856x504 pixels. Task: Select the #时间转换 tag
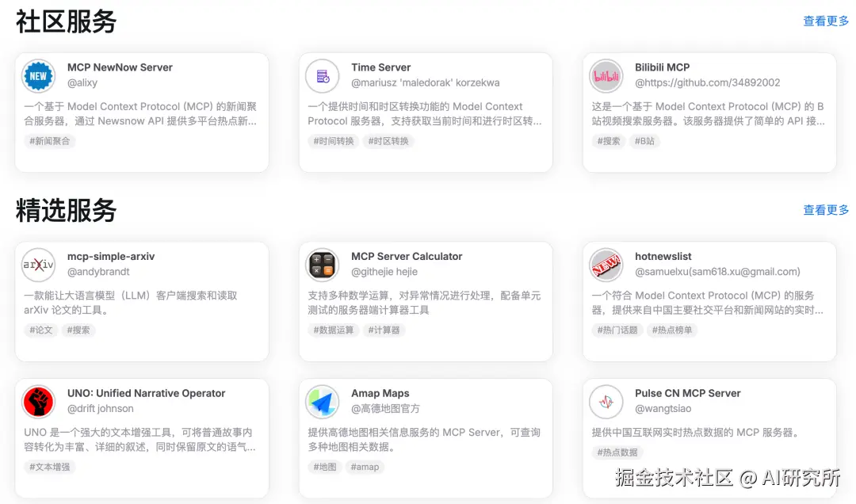pyautogui.click(x=334, y=141)
